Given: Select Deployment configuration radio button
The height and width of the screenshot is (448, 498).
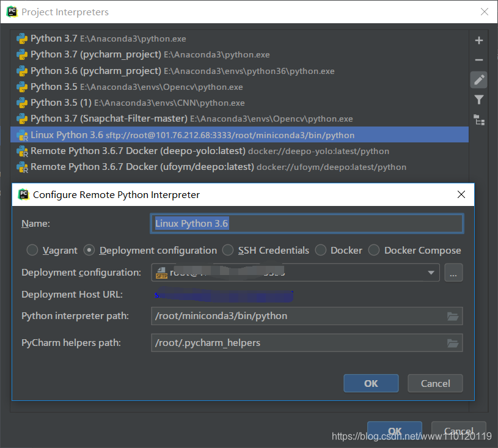Looking at the screenshot, I should 89,250.
